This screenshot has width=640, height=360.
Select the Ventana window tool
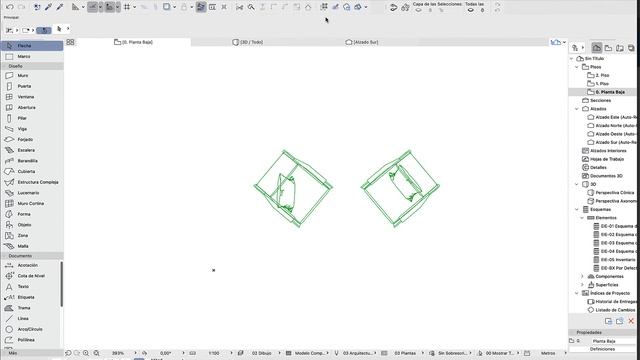pos(32,97)
